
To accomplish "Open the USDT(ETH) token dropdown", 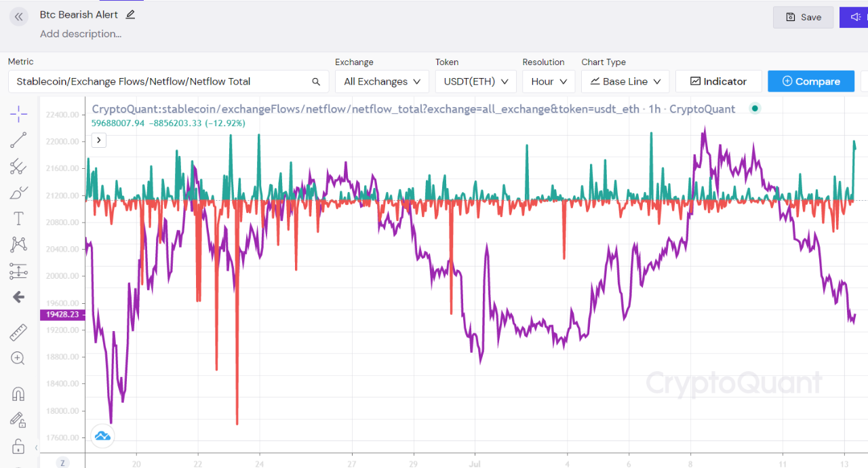I will tap(476, 81).
